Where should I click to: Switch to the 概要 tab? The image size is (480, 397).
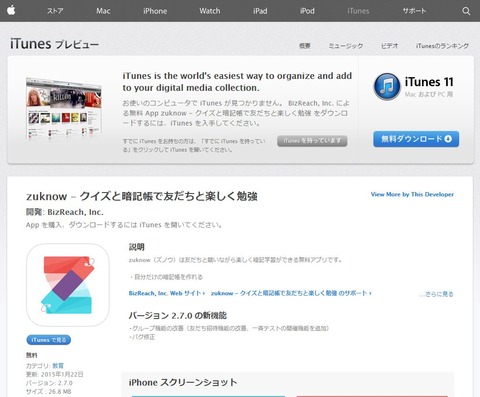[x=305, y=46]
